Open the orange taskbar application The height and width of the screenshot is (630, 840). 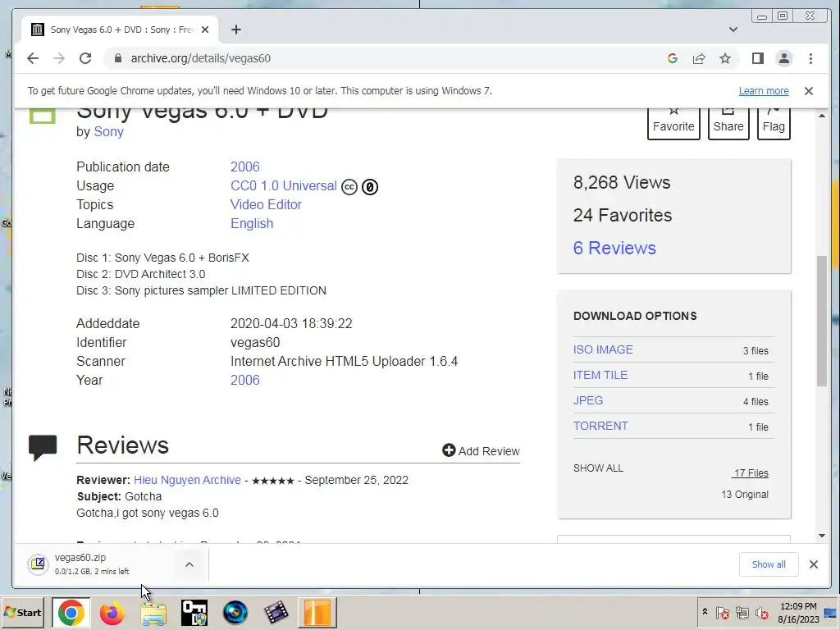(x=317, y=612)
